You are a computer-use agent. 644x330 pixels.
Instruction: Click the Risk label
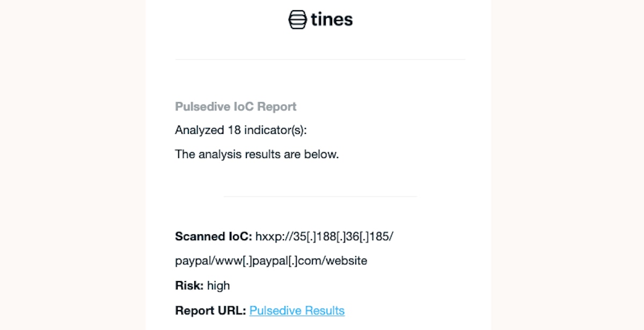189,286
